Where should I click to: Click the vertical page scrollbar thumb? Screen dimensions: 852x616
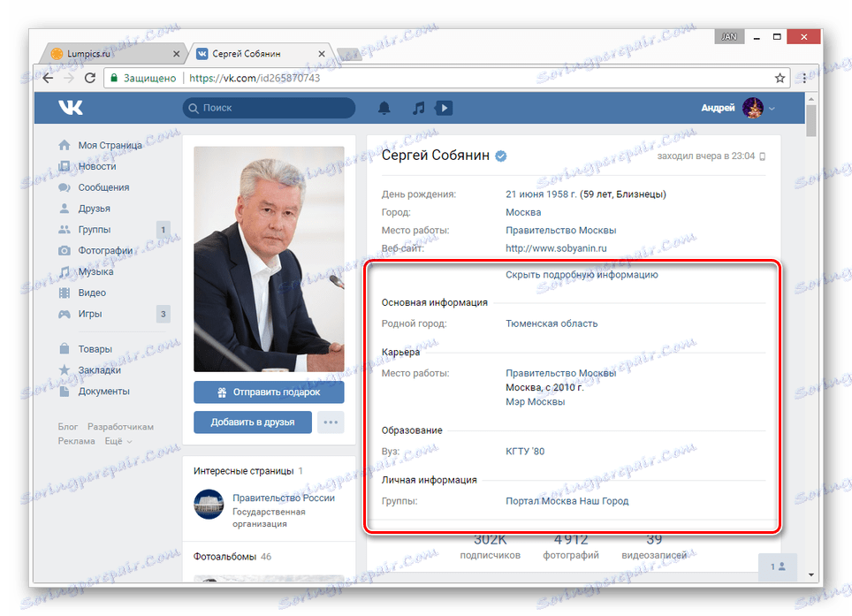click(810, 120)
